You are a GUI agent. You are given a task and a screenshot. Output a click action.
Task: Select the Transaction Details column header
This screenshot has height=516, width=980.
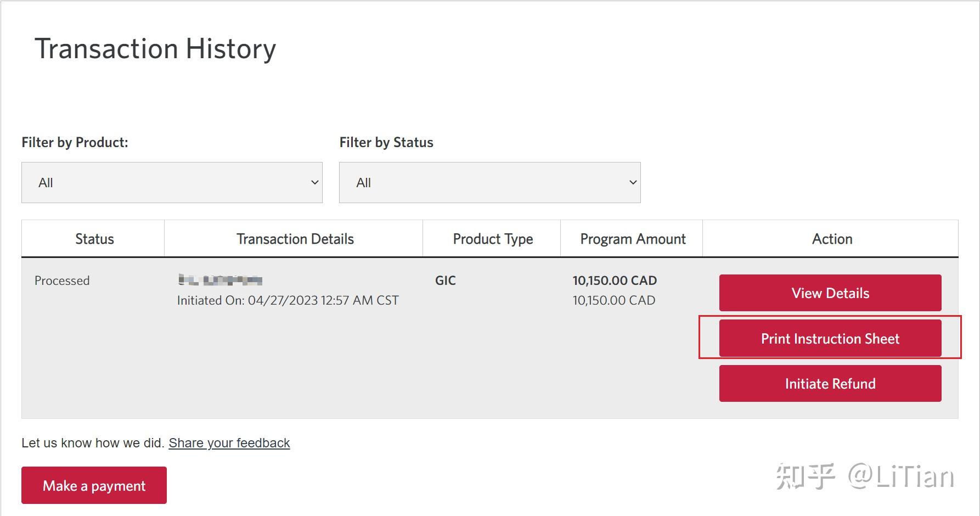(x=295, y=239)
